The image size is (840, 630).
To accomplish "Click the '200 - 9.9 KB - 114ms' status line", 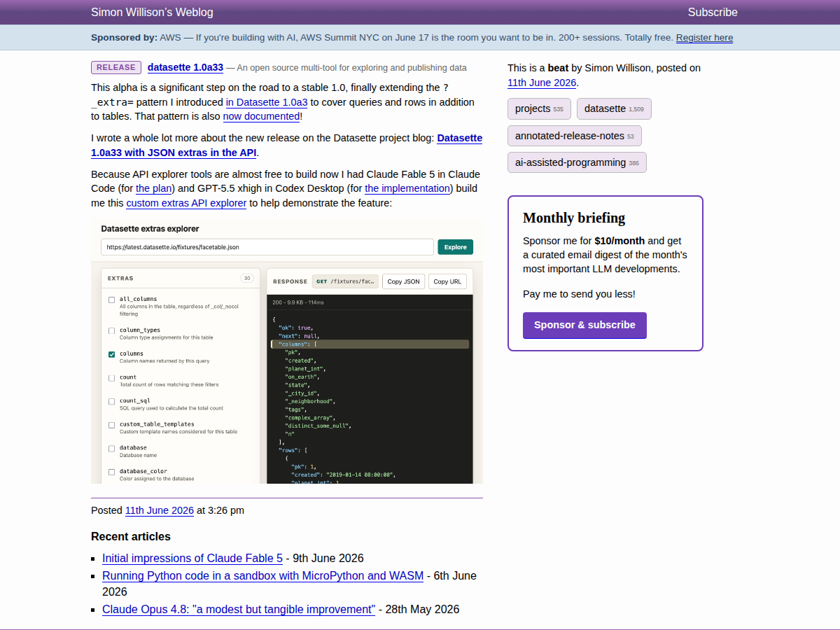I will (x=298, y=302).
